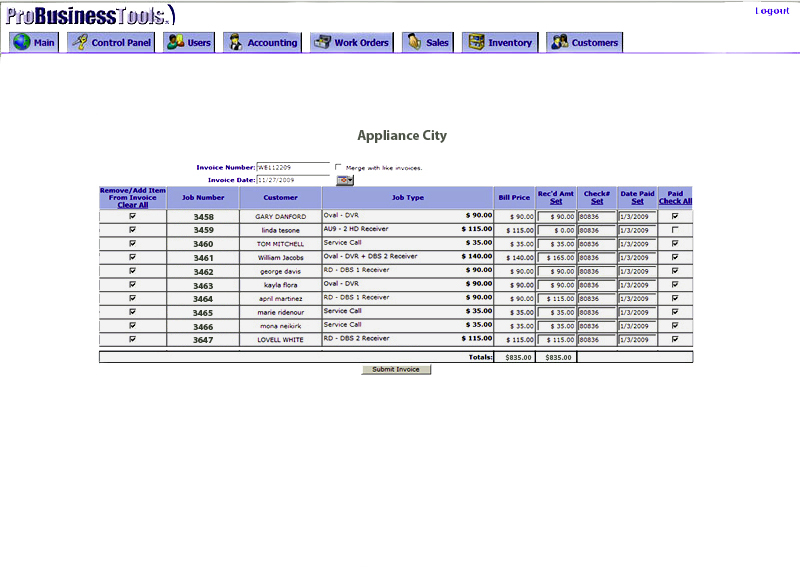Click job number 3458
This screenshot has width=800, height=588.
click(x=203, y=217)
